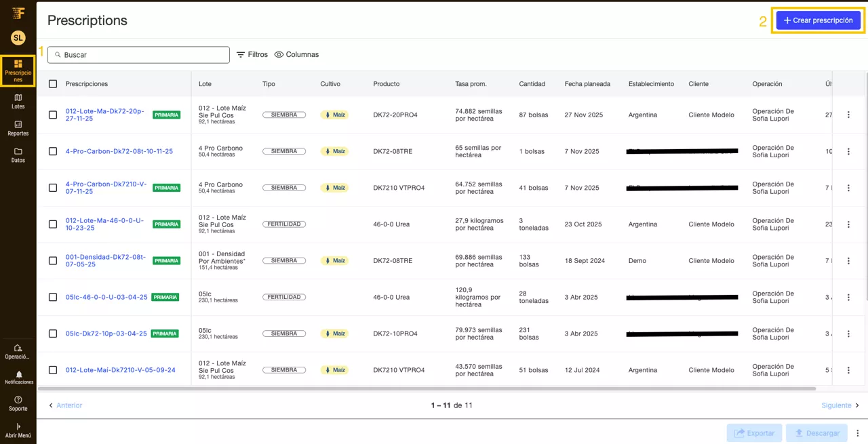Screen dimensions: 868x444
Task: Click the SL user avatar
Action: 18,38
